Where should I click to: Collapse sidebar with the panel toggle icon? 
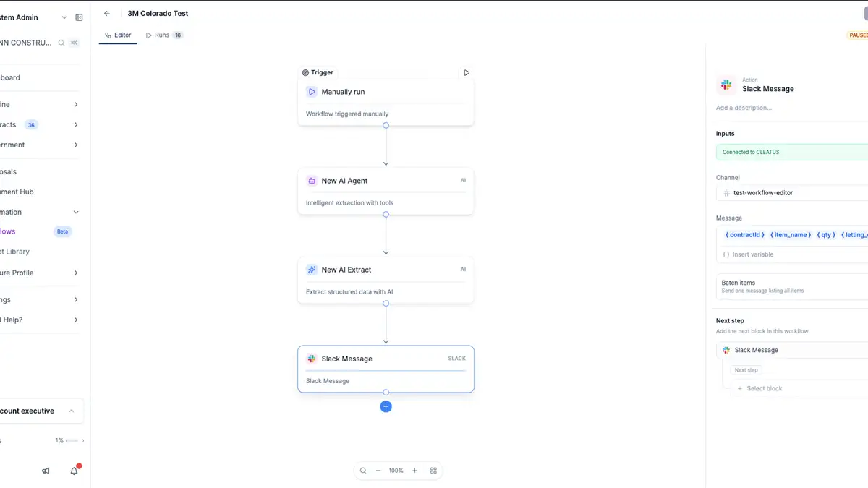click(79, 17)
